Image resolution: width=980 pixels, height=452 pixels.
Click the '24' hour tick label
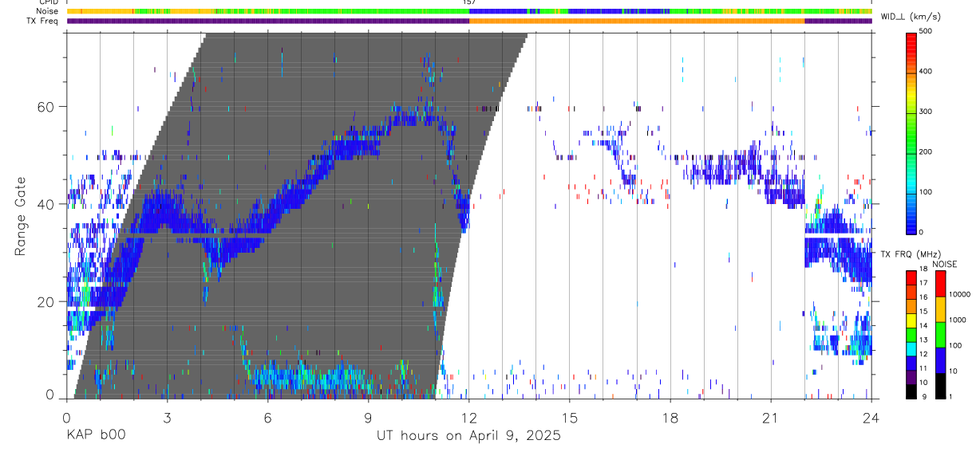tap(871, 418)
